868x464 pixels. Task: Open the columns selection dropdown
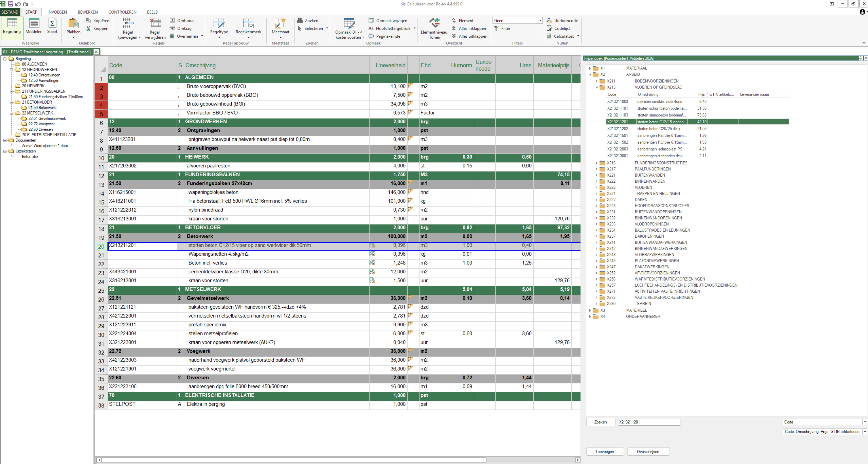865,431
